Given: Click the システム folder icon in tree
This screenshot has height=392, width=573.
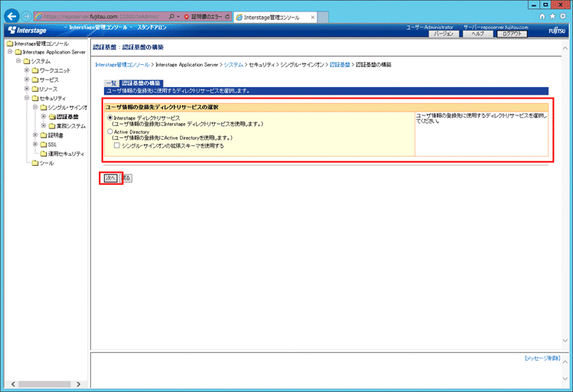Looking at the screenshot, I should point(27,61).
